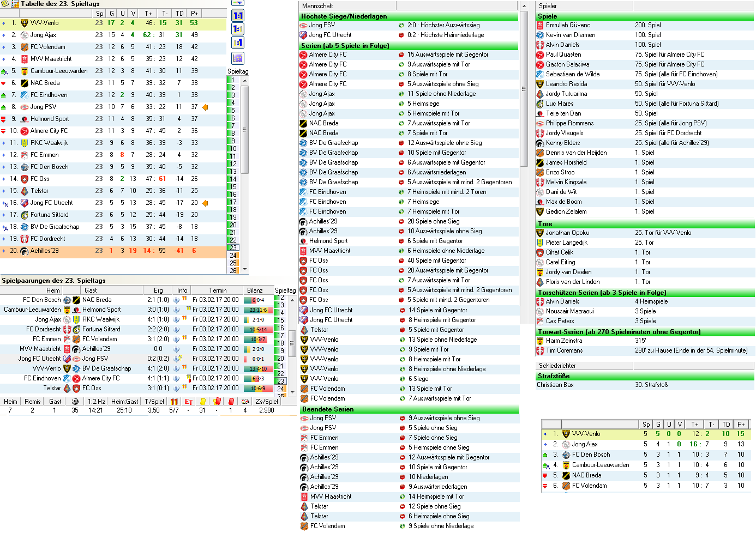Click the "T+" column header in the main league table
Screen dimensions: 756x533
pos(148,13)
